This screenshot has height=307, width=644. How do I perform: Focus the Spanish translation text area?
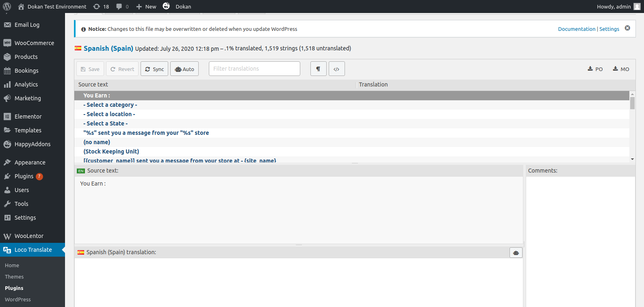point(299,283)
